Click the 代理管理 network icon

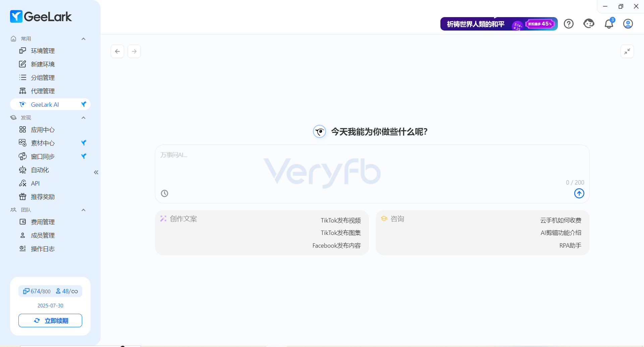click(22, 91)
